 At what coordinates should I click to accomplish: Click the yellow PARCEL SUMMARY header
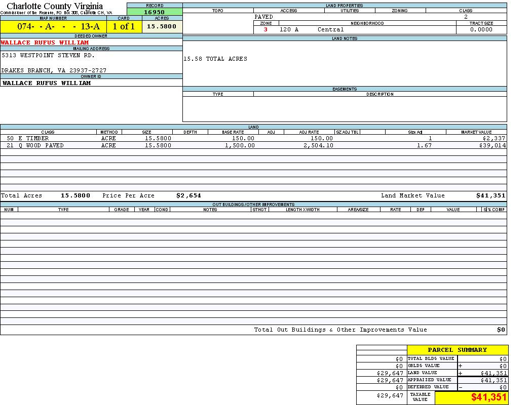(457, 350)
